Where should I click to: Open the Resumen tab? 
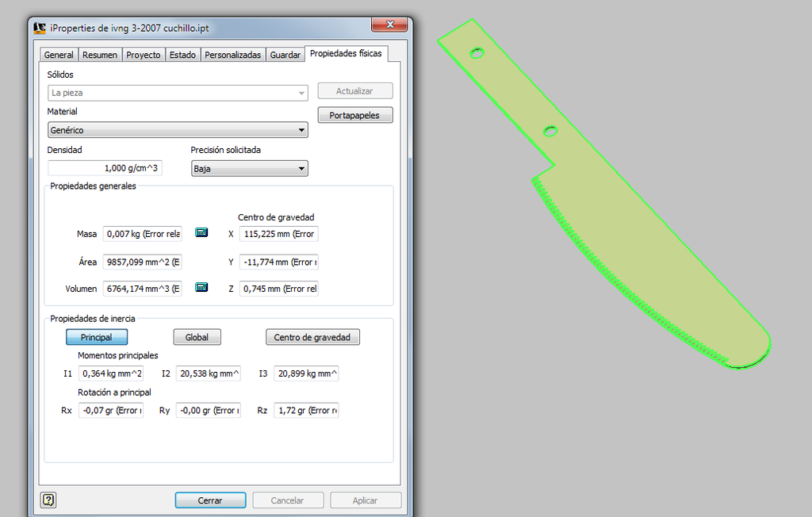100,55
